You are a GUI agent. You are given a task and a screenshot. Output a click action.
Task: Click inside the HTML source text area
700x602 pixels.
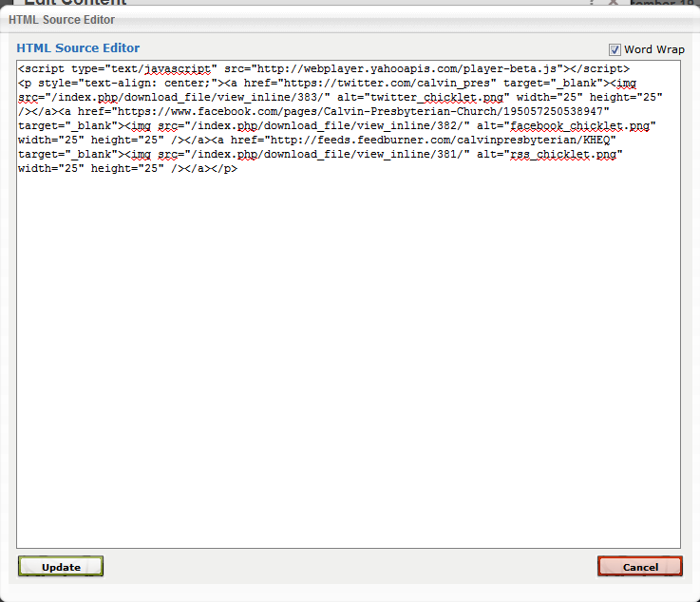pyautogui.click(x=349, y=305)
